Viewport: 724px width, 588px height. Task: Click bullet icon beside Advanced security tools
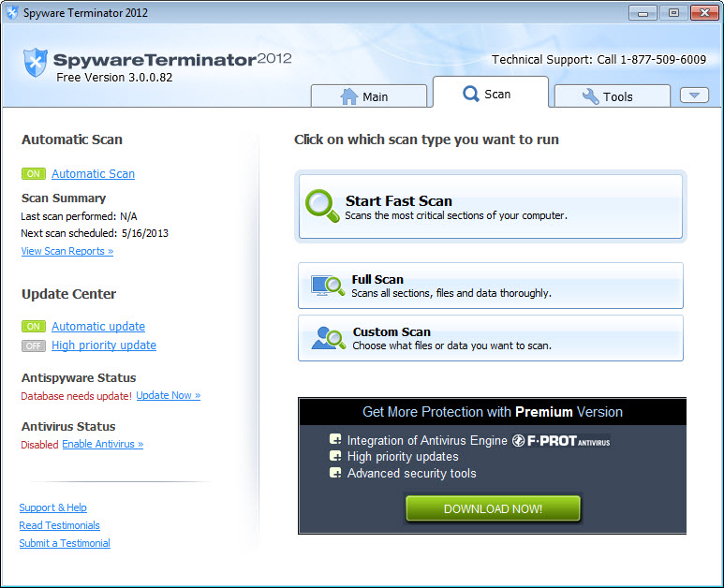pos(335,472)
